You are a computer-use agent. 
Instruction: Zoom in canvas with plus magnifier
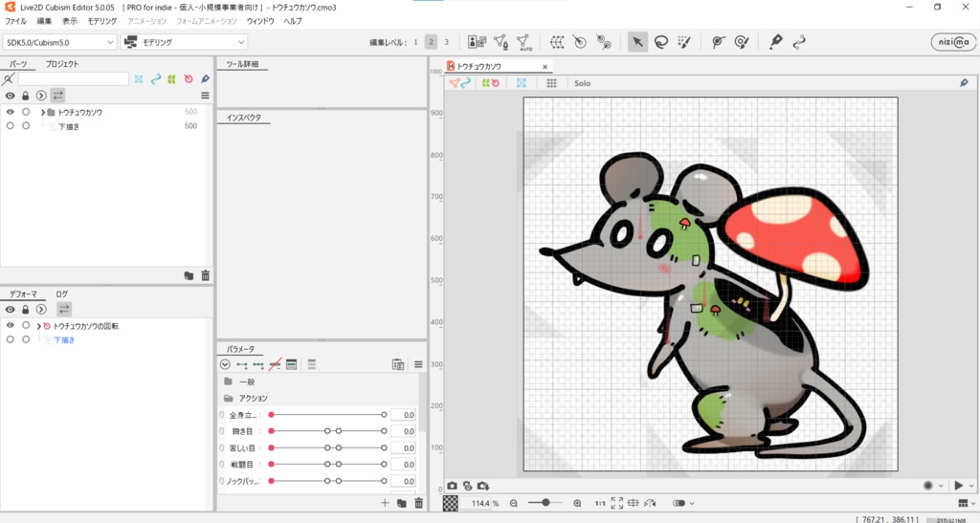pyautogui.click(x=577, y=503)
